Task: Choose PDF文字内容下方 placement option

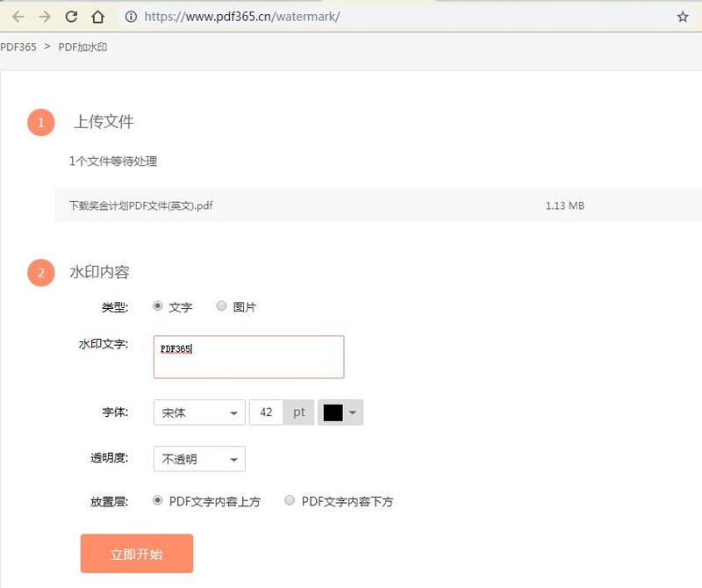Action: coord(290,500)
